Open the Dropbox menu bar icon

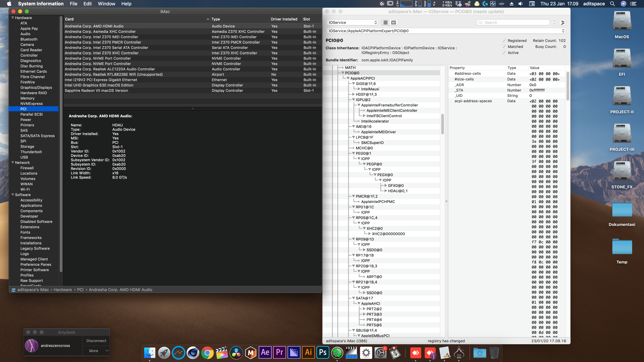click(x=458, y=4)
